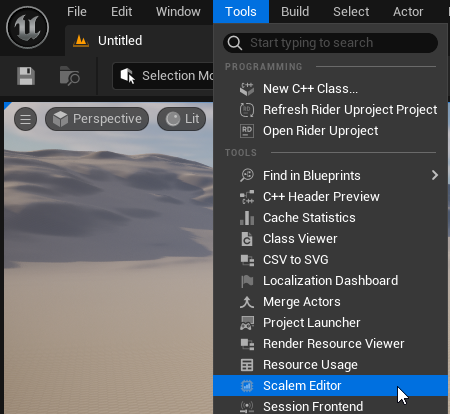Image resolution: width=450 pixels, height=414 pixels.
Task: Open the Lit view mode dropdown
Action: pos(182,119)
